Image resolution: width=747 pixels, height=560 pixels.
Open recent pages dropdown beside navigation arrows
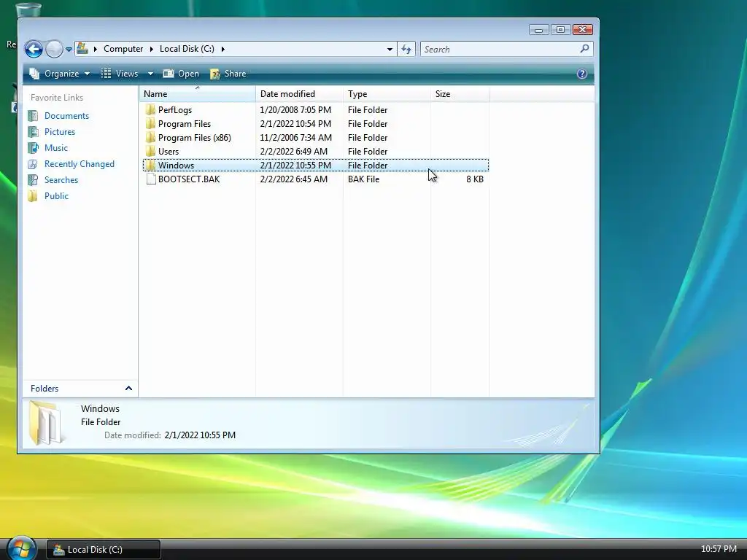tap(69, 49)
